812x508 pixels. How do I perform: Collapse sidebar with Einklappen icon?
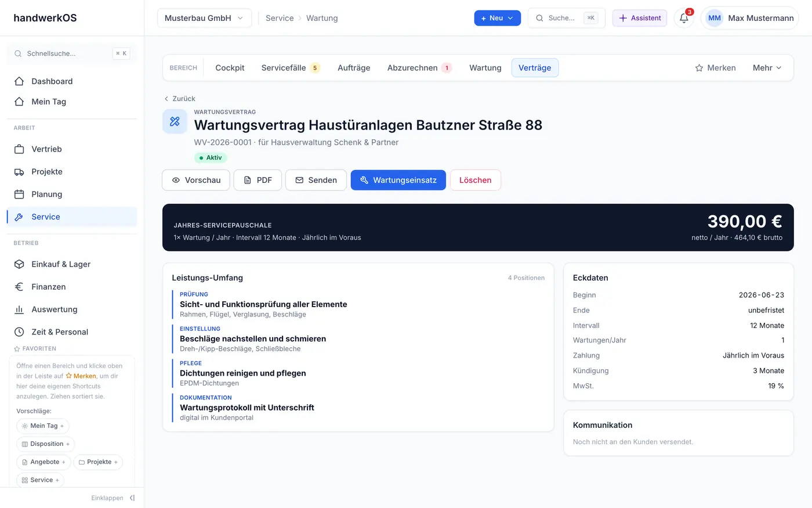[132, 498]
